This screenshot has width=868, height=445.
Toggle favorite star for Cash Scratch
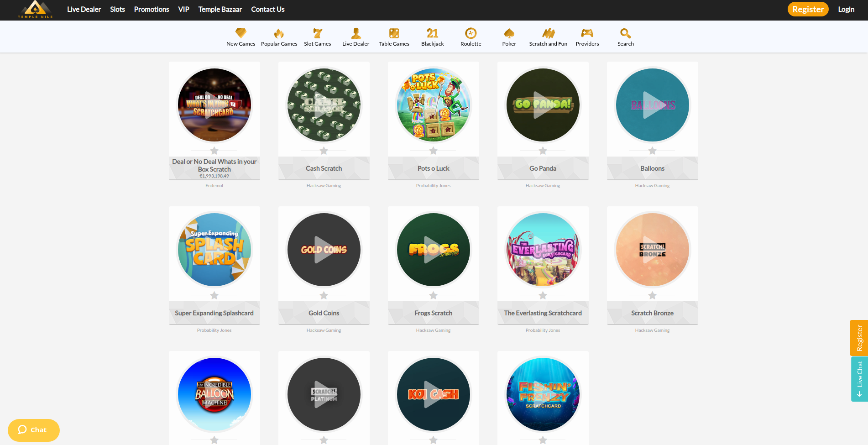(324, 151)
